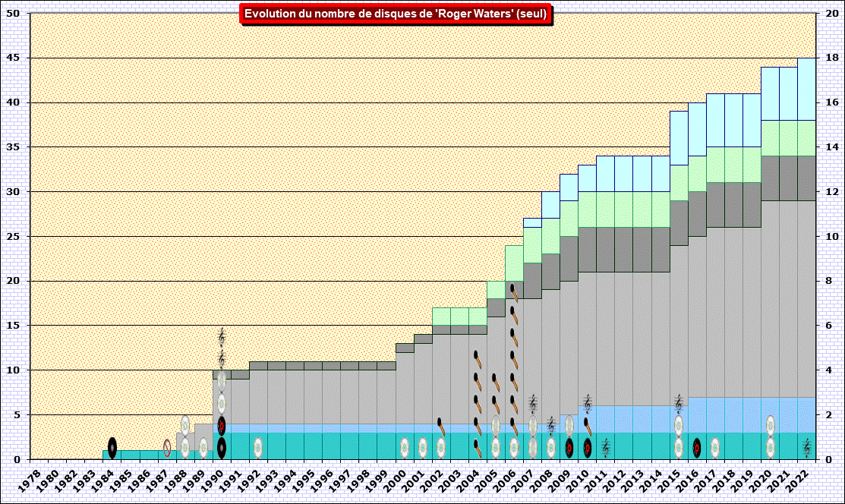Select the red-label vinyl icon in 1990

(x=222, y=426)
